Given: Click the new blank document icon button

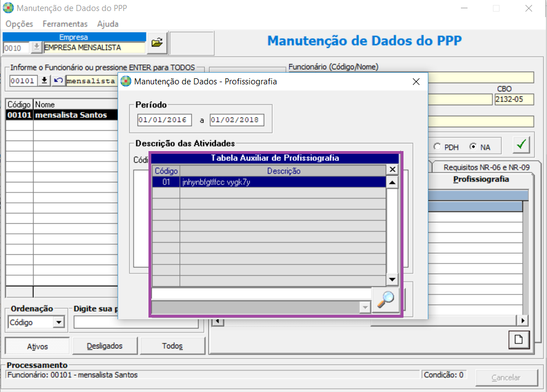Looking at the screenshot, I should [x=519, y=340].
